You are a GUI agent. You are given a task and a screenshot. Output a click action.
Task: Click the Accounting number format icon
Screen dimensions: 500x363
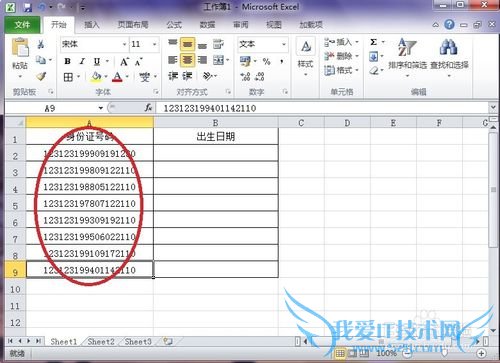coord(246,61)
